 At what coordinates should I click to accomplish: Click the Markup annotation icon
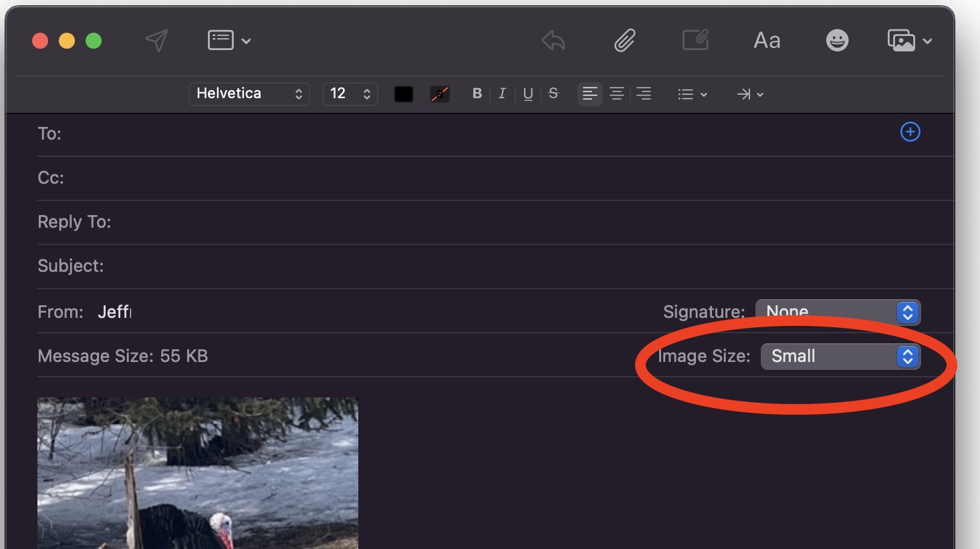(x=695, y=40)
